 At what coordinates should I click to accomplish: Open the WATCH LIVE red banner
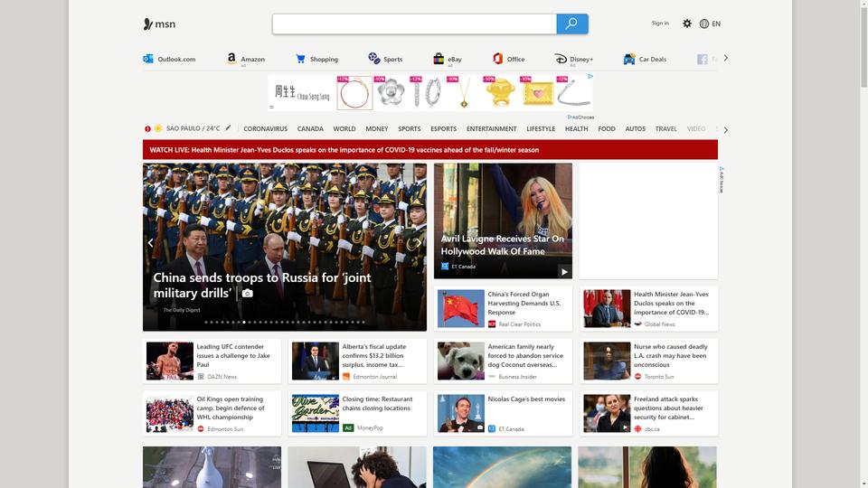pos(430,150)
